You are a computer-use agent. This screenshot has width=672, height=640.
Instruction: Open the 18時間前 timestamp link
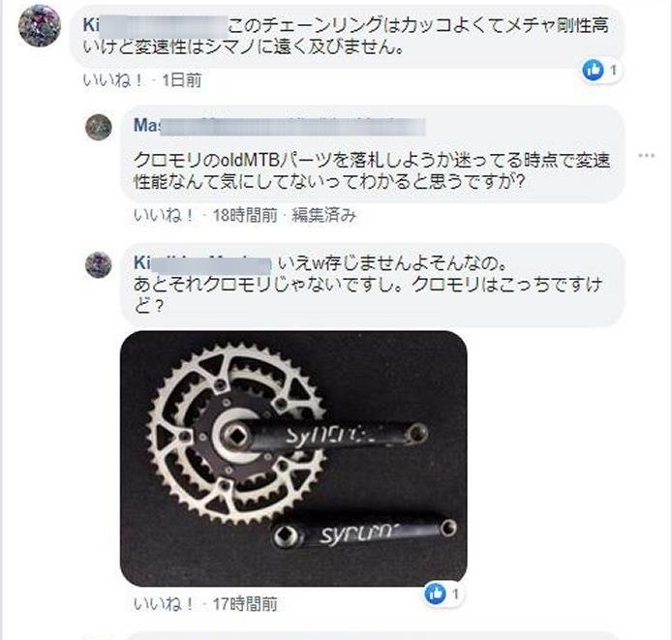[245, 215]
